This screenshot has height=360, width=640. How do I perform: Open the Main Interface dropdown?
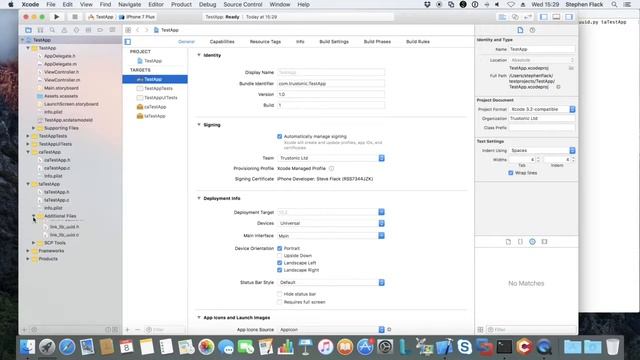pos(331,236)
